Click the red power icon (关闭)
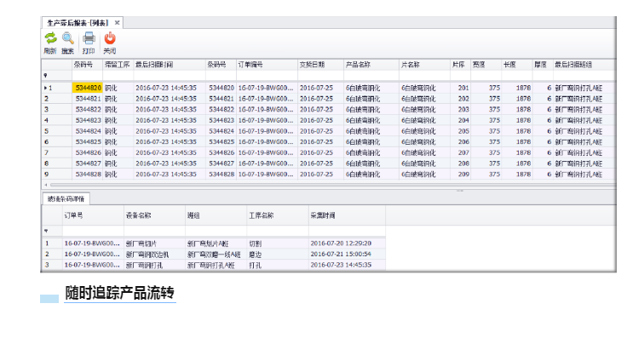Image resolution: width=644 pixels, height=338 pixels. [110, 43]
